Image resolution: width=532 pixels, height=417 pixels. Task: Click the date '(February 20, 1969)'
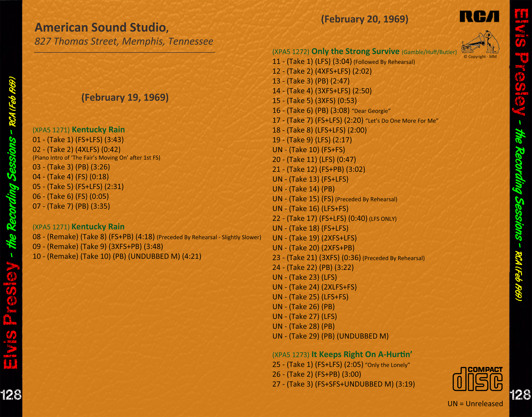coord(365,19)
